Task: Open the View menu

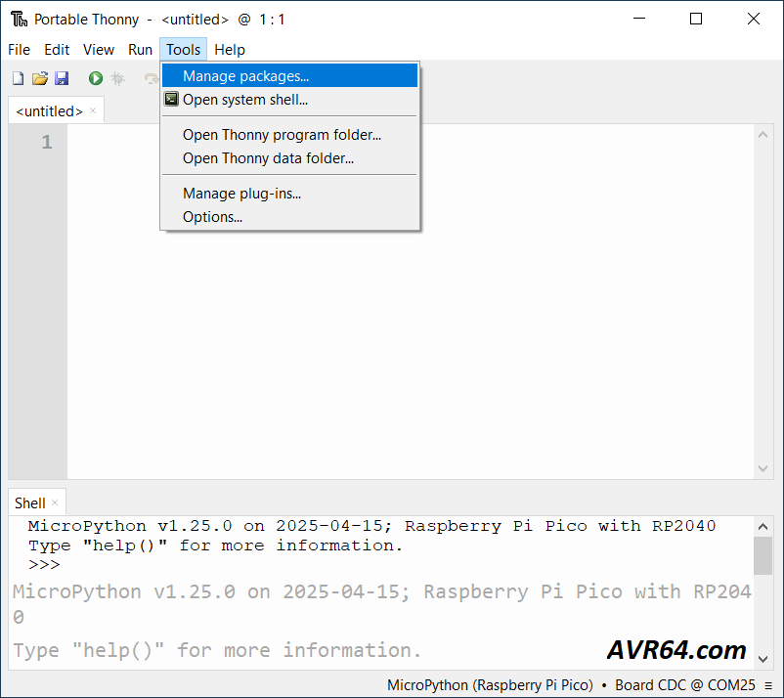Action: (99, 50)
